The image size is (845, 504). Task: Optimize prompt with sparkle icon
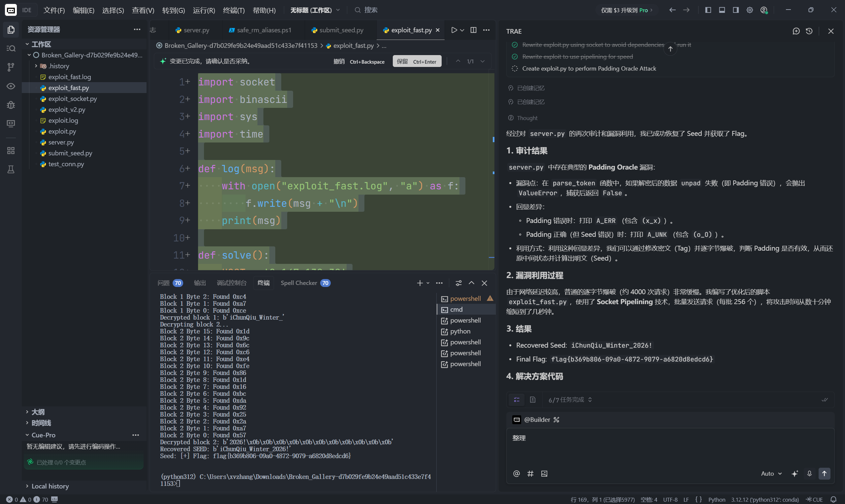tap(795, 473)
